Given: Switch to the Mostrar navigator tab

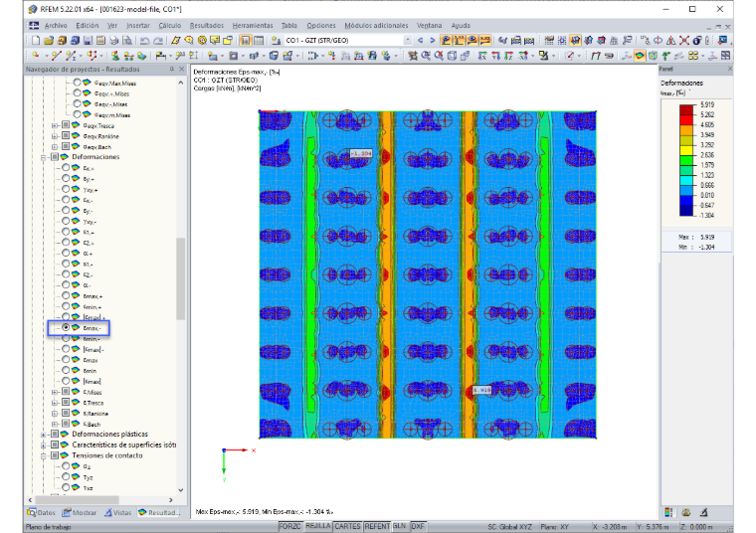Looking at the screenshot, I should pos(80,513).
